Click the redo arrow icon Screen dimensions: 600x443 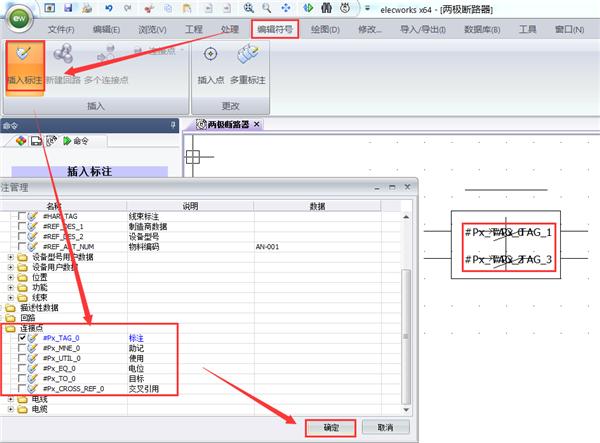point(127,8)
